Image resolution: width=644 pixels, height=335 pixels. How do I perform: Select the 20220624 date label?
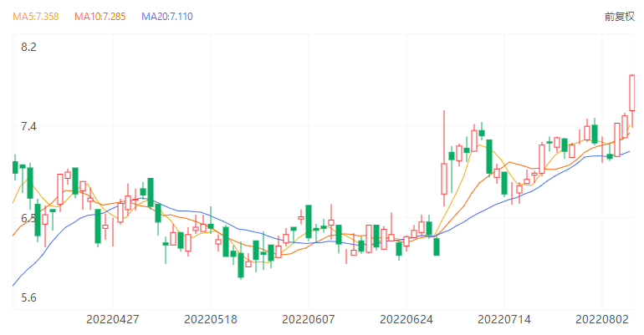coord(406,319)
